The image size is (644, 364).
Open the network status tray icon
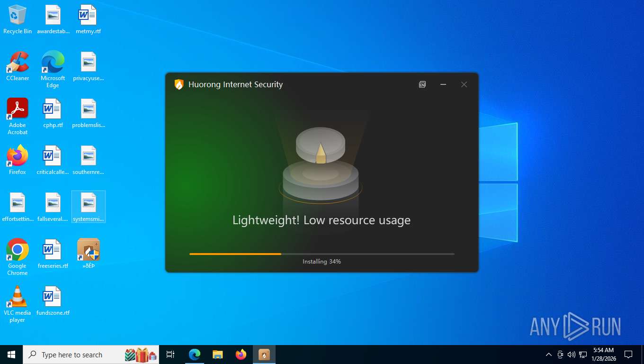(x=583, y=355)
